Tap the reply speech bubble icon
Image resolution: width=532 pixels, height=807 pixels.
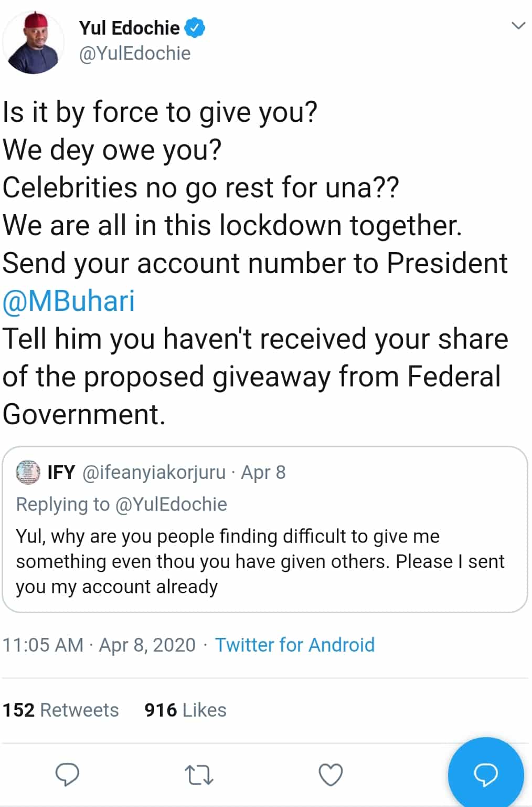point(67,774)
